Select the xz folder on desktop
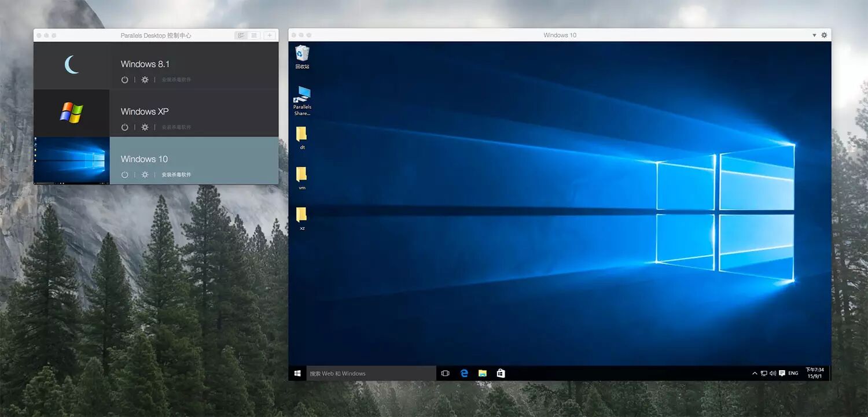The image size is (868, 417). tap(302, 219)
